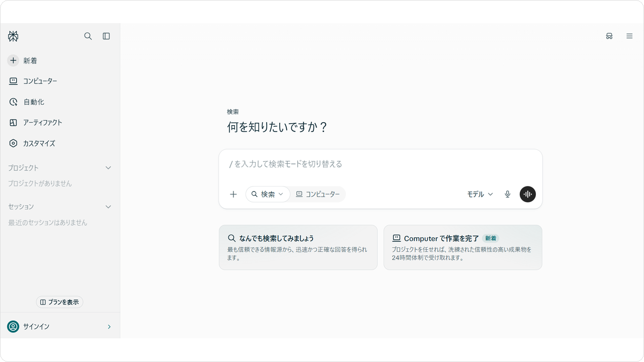The height and width of the screenshot is (362, 644).
Task: Open the 自動化 sidebar item
Action: tap(60, 102)
